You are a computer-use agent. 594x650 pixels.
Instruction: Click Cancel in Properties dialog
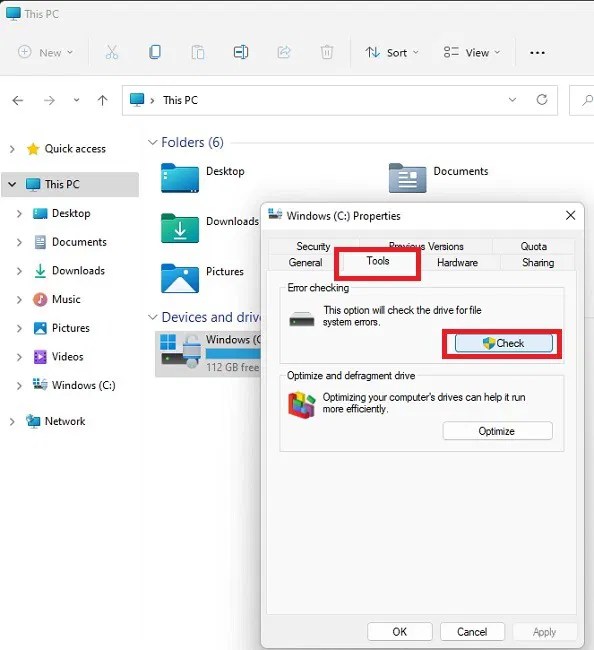(472, 632)
